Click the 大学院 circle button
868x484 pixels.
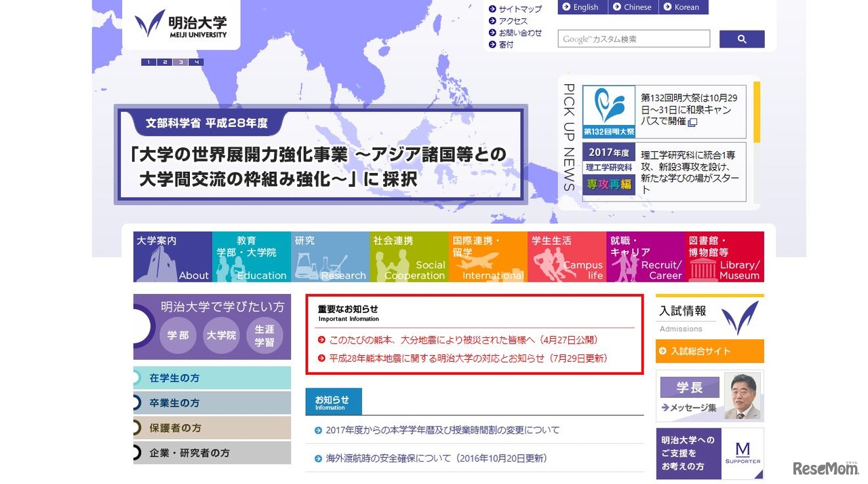point(221,335)
